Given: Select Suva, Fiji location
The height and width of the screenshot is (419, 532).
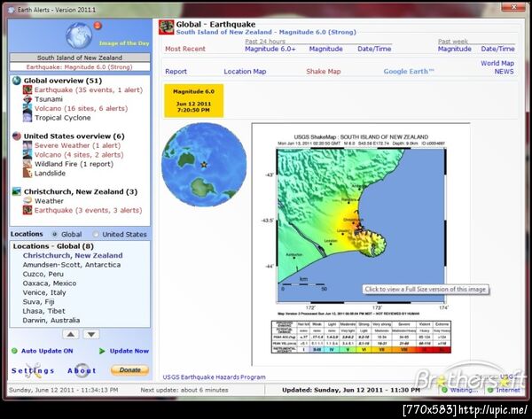Looking at the screenshot, I should click(x=38, y=302).
